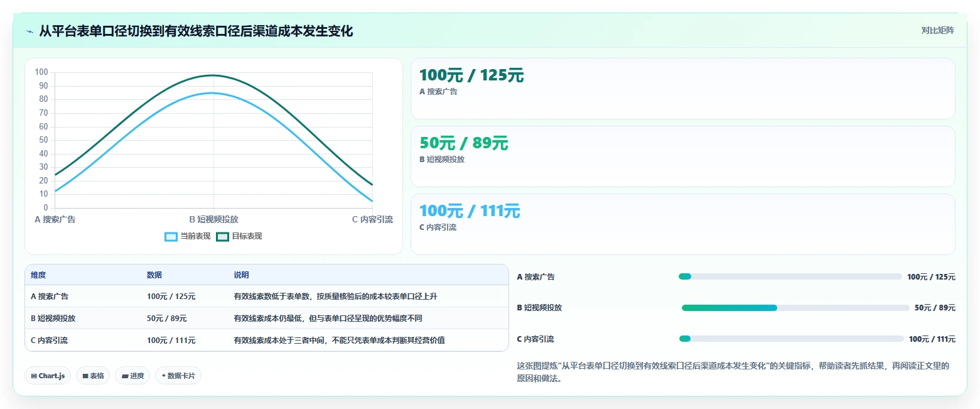Open the 100元 / 125元 data card

point(682,89)
